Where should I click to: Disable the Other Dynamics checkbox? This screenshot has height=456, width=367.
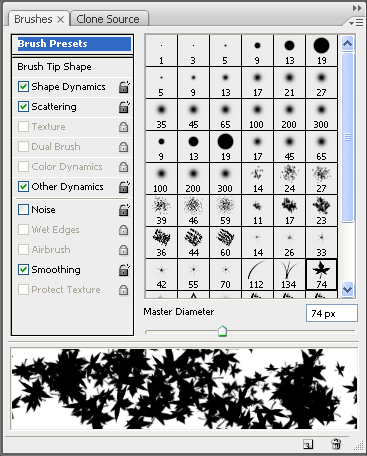[23, 187]
